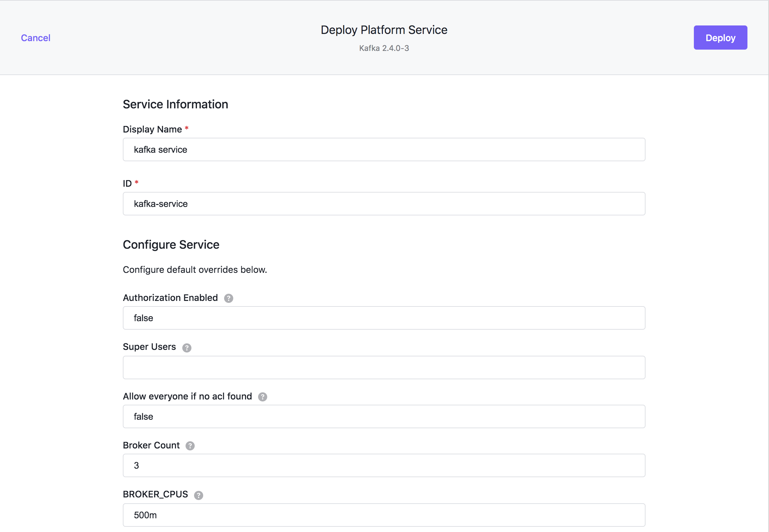Click the Authorization Enabled value field

click(384, 318)
